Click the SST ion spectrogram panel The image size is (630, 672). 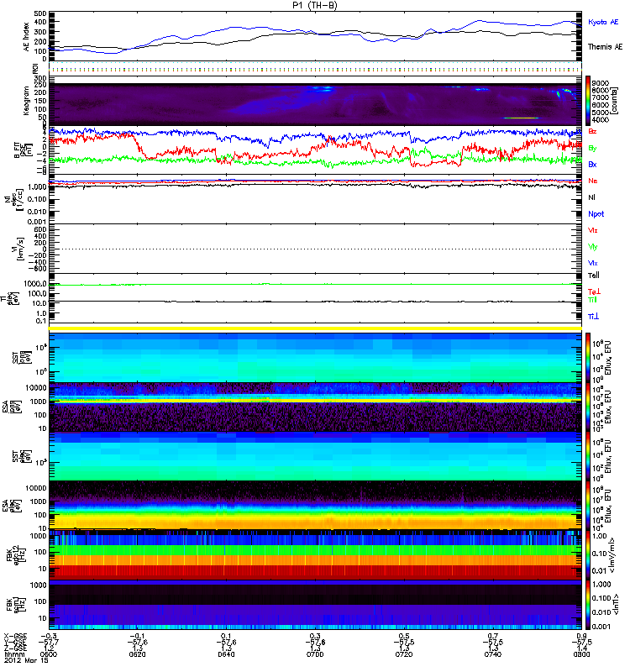pyautogui.click(x=315, y=358)
